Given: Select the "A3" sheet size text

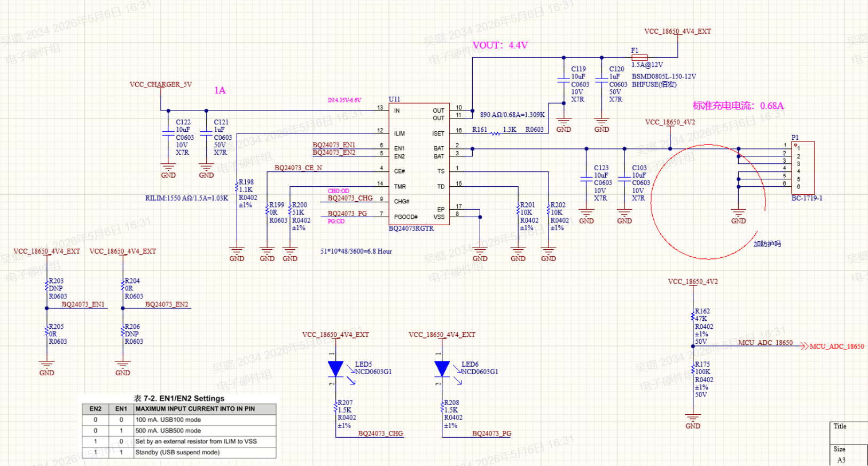Looking at the screenshot, I should pyautogui.click(x=841, y=460).
